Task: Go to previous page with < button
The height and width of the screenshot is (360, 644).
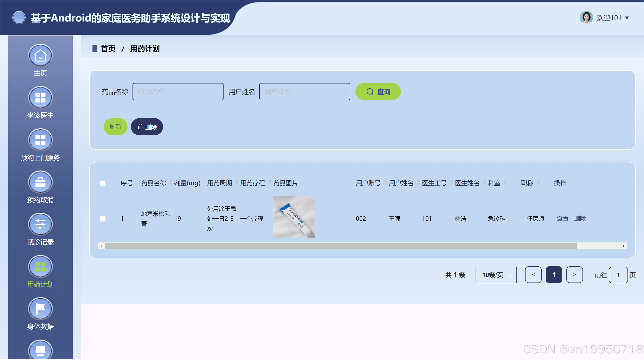Action: [533, 275]
